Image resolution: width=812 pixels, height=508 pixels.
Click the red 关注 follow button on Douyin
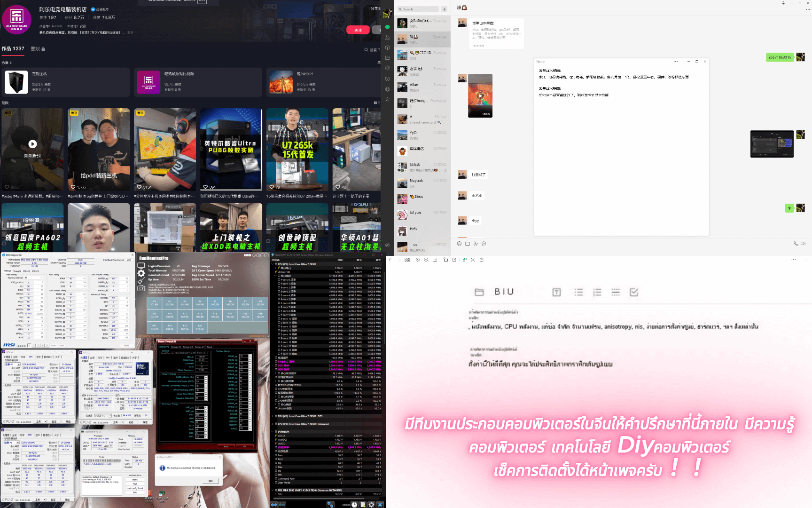click(x=358, y=30)
